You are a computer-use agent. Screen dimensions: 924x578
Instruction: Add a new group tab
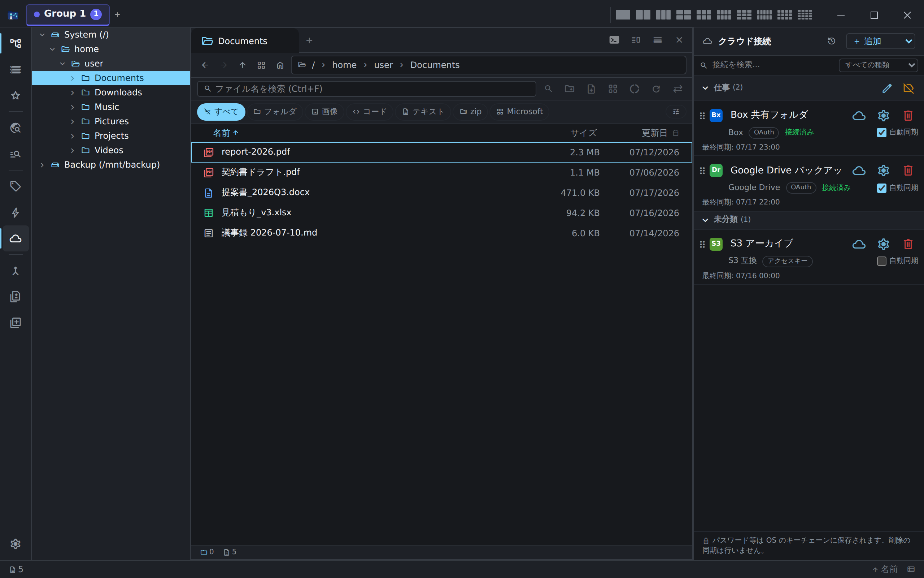(x=118, y=14)
